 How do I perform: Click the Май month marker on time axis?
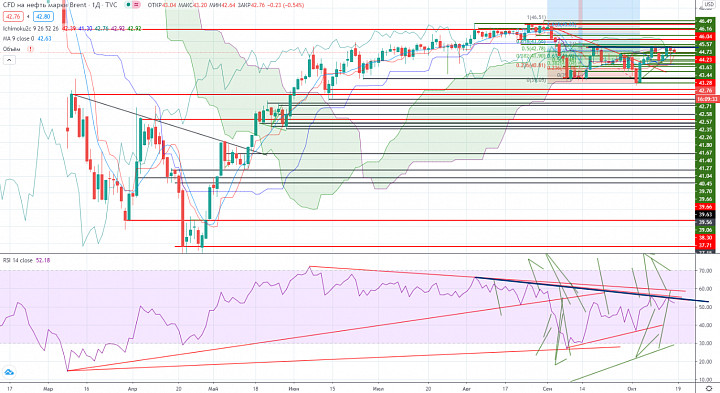coord(213,389)
